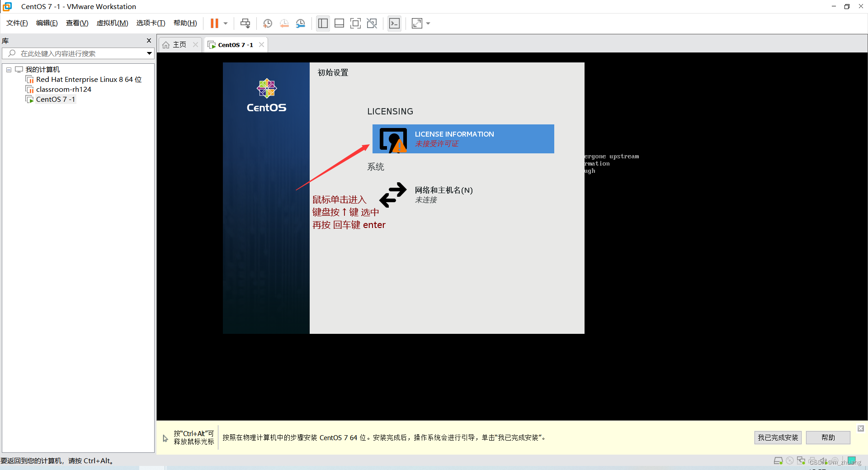Click the 初始设置 heading
868x470 pixels.
pos(333,72)
